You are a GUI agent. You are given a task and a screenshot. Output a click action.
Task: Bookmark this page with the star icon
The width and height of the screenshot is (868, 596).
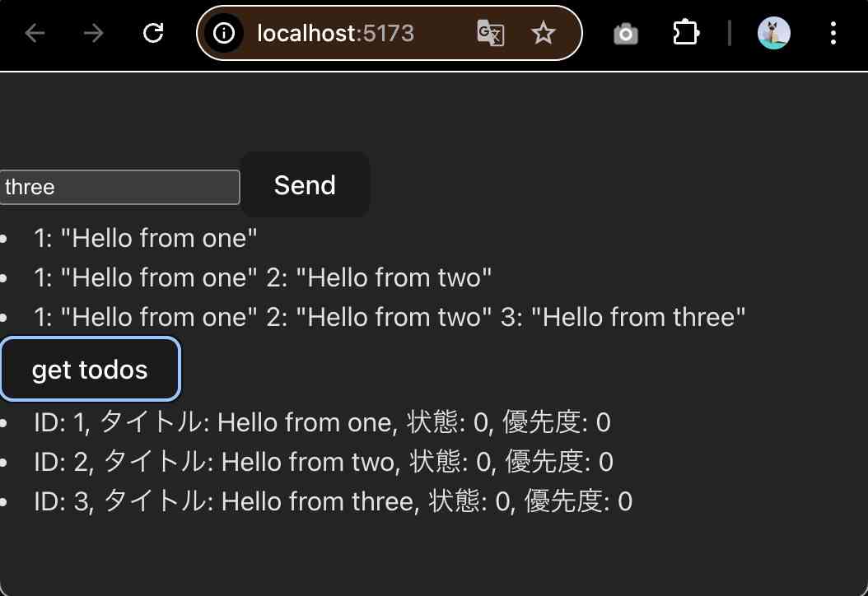(x=543, y=33)
